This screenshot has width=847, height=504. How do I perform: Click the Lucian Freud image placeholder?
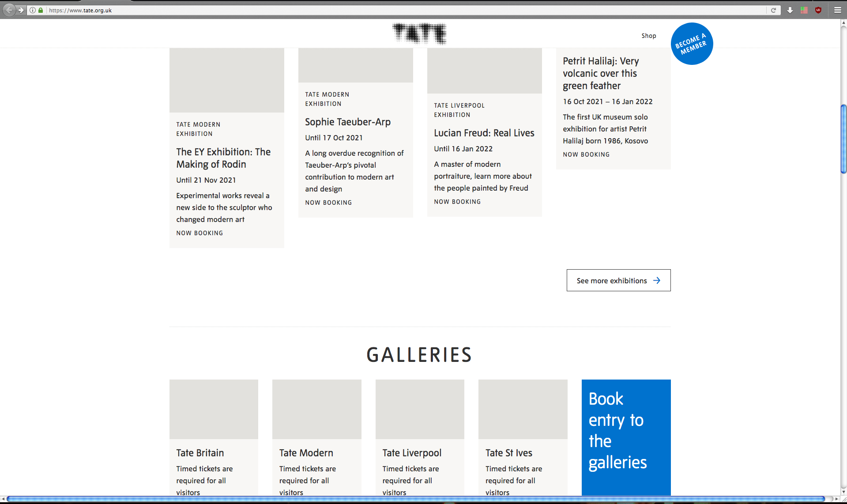(485, 71)
